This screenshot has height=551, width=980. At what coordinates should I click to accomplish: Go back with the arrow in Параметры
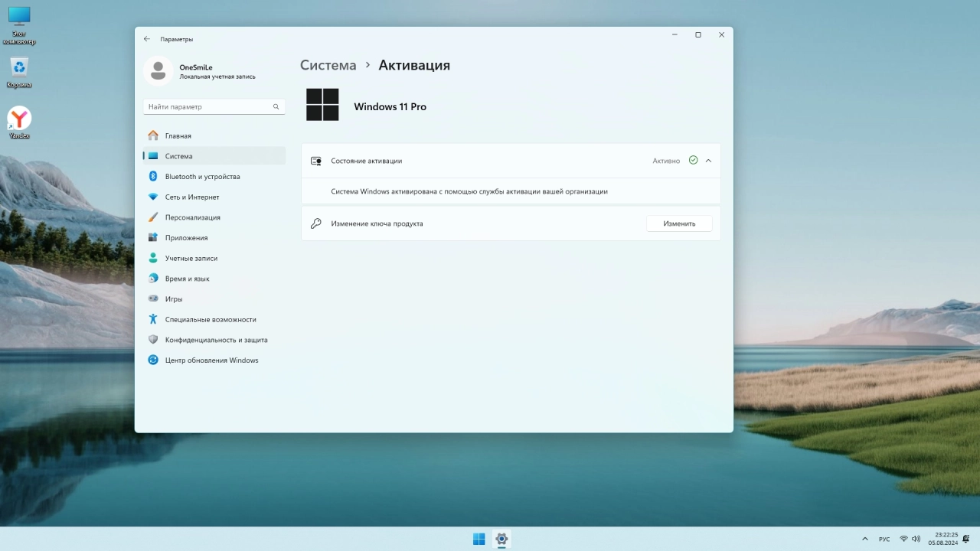(x=147, y=39)
